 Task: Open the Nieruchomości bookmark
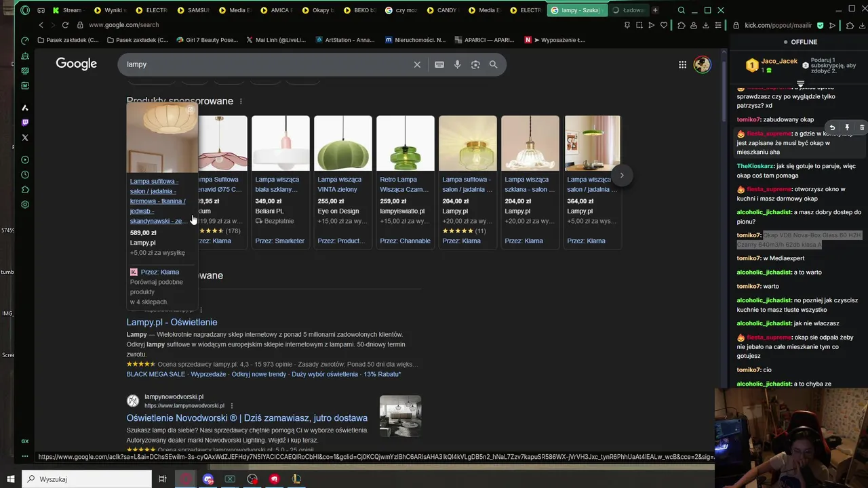coord(416,40)
